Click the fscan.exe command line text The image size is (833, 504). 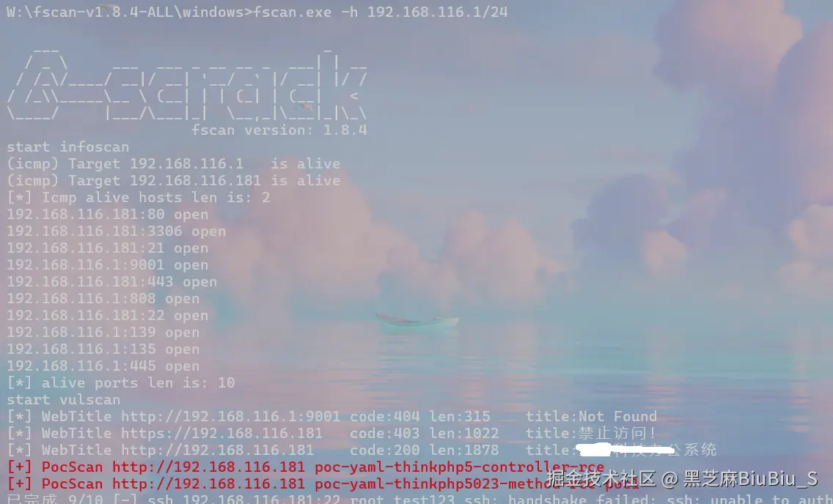[257, 12]
